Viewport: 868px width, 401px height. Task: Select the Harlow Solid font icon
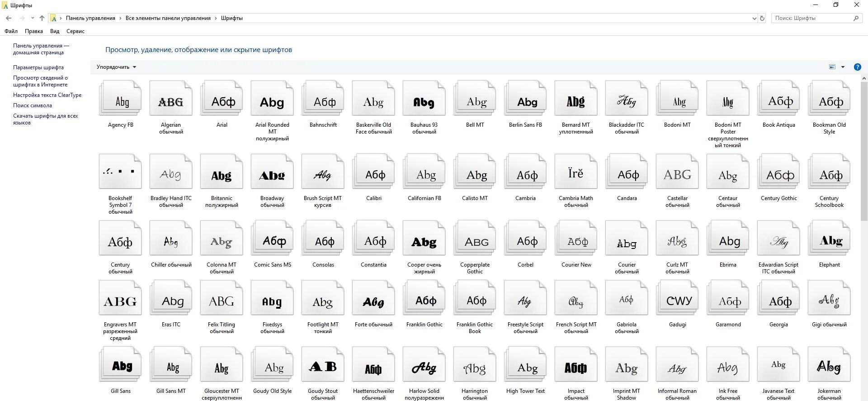(424, 364)
